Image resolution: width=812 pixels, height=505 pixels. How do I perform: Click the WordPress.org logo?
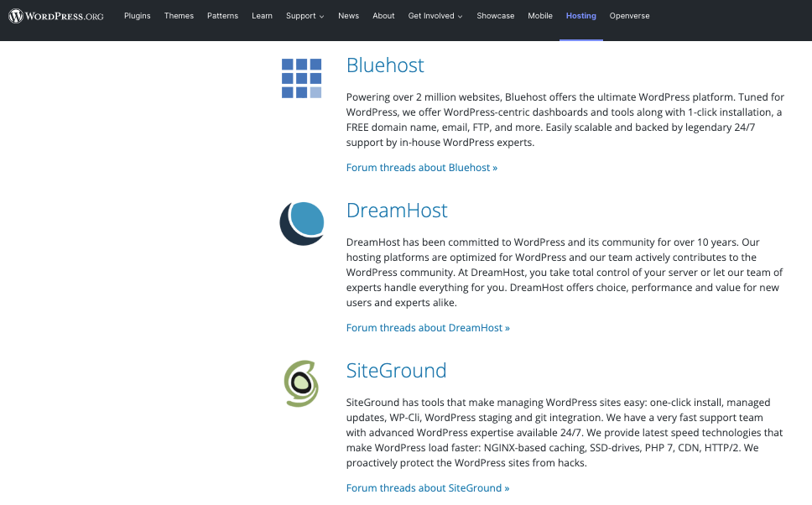[56, 16]
